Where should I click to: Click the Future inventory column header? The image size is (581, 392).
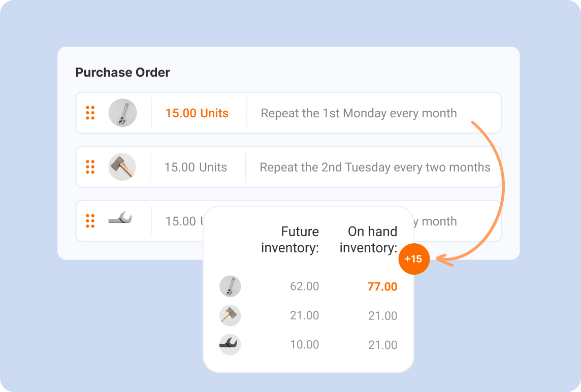290,240
